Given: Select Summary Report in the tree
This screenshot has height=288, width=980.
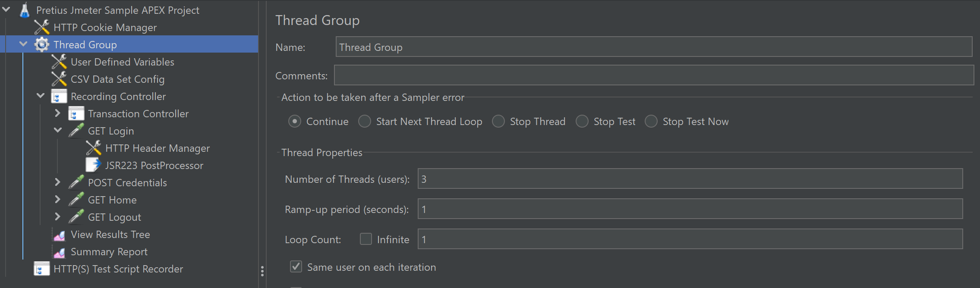Looking at the screenshot, I should [109, 252].
